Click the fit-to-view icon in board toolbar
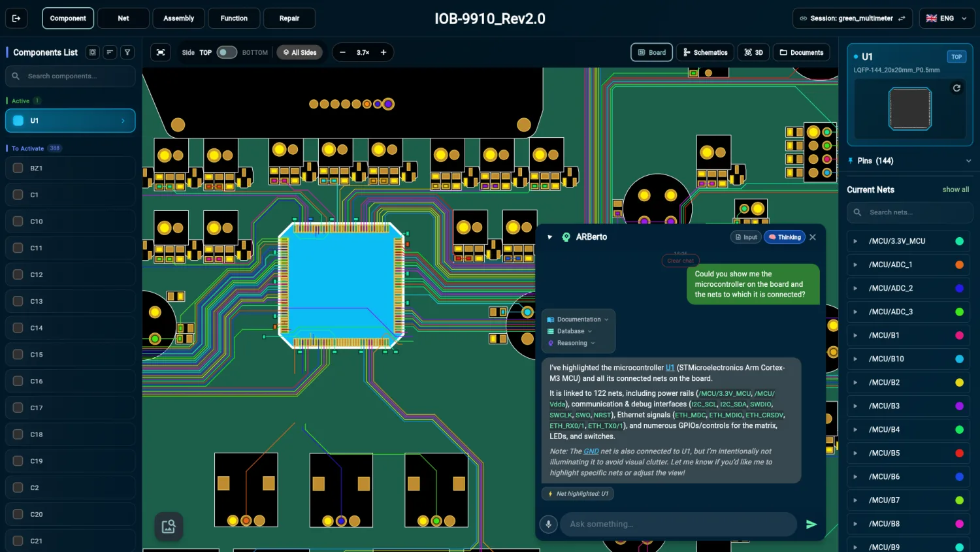The image size is (980, 552). [x=161, y=52]
